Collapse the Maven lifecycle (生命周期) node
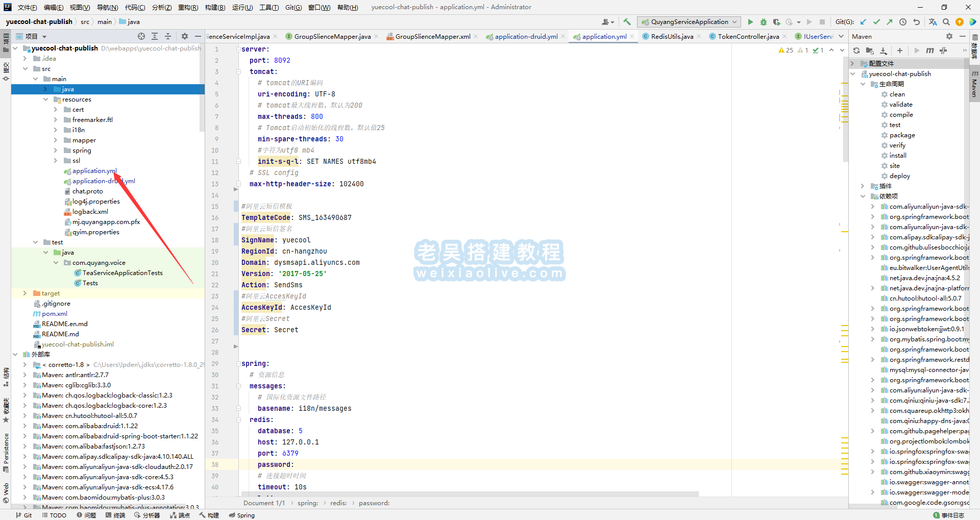Screen dimensions: 980x520 point(863,84)
